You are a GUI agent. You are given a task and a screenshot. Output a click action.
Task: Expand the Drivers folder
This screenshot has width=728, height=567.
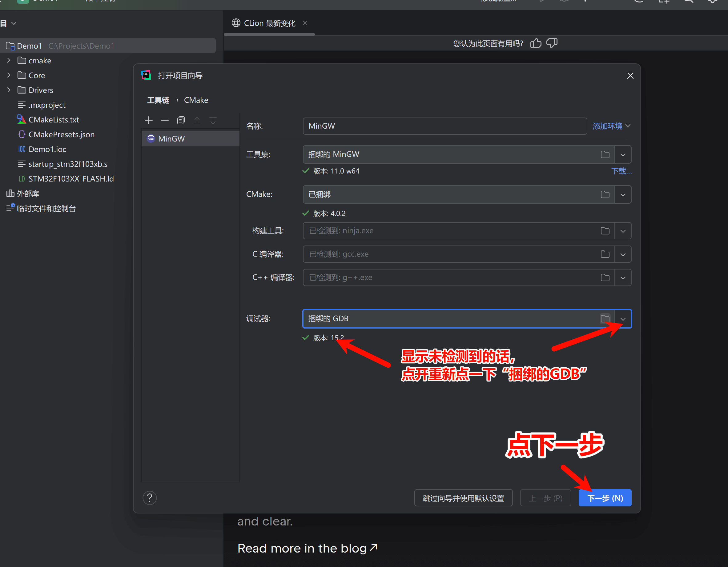9,90
